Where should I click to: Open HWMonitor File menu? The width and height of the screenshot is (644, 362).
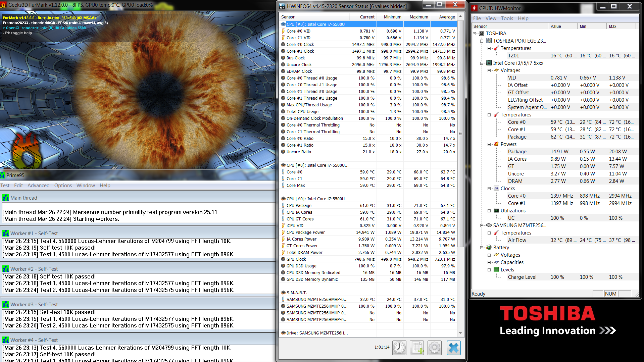pyautogui.click(x=477, y=18)
